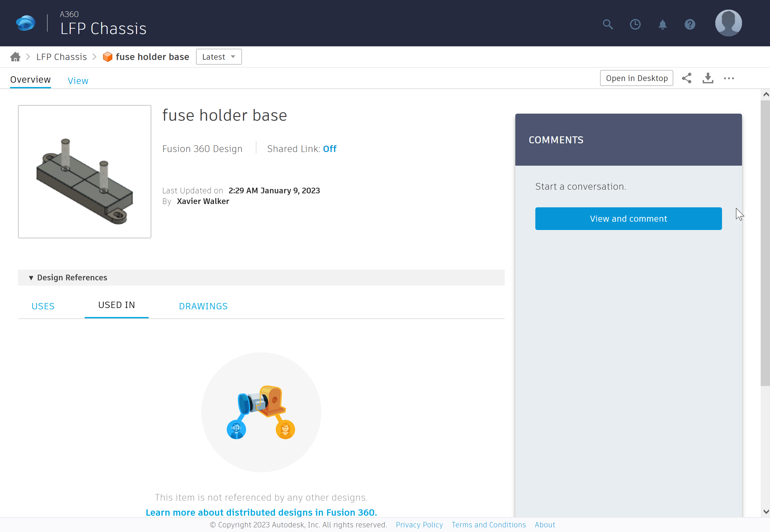Open help using the question mark icon

(690, 24)
